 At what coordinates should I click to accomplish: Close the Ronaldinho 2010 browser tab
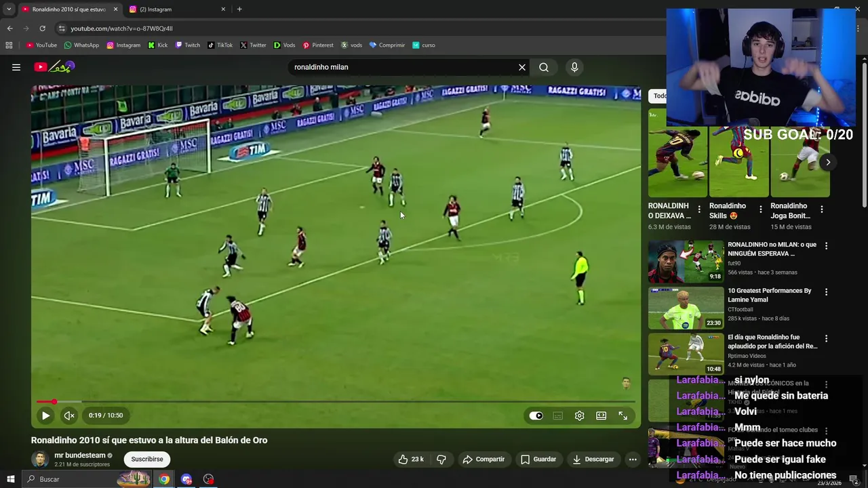click(115, 9)
